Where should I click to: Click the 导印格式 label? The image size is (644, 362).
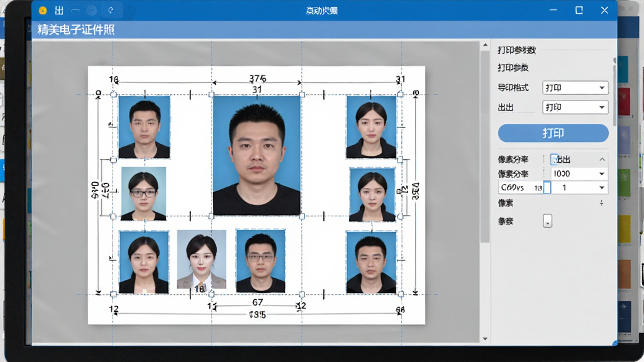pos(513,88)
